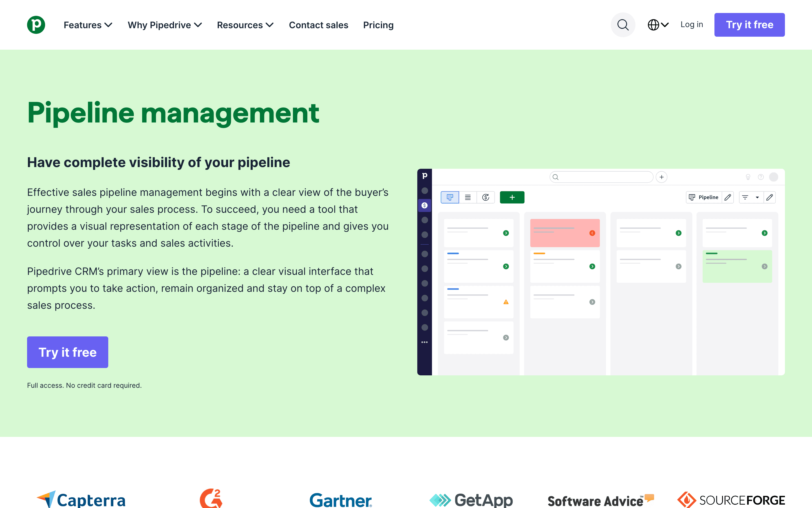Click "Have complete visibility of your pipeline" subheading
The width and height of the screenshot is (812, 508).
[158, 162]
